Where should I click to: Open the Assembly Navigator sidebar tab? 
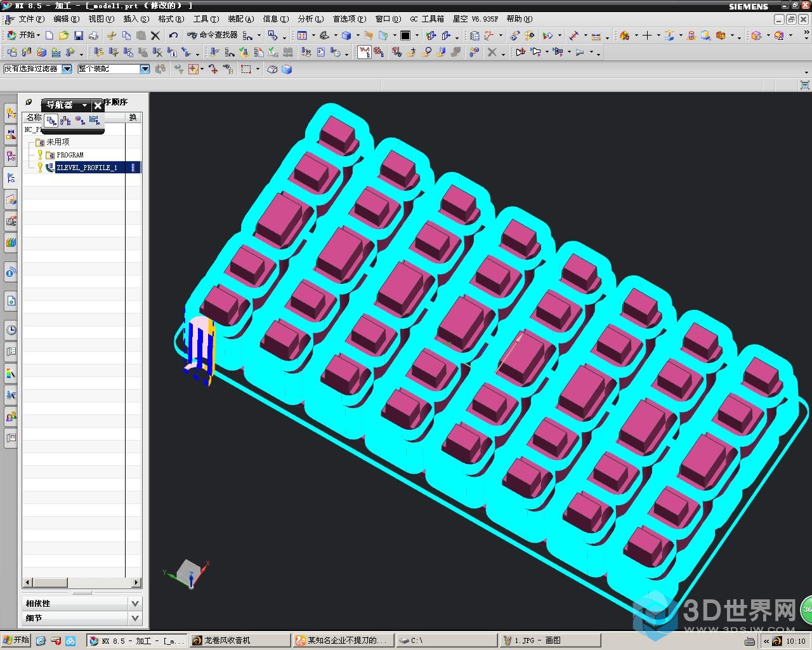click(x=11, y=114)
